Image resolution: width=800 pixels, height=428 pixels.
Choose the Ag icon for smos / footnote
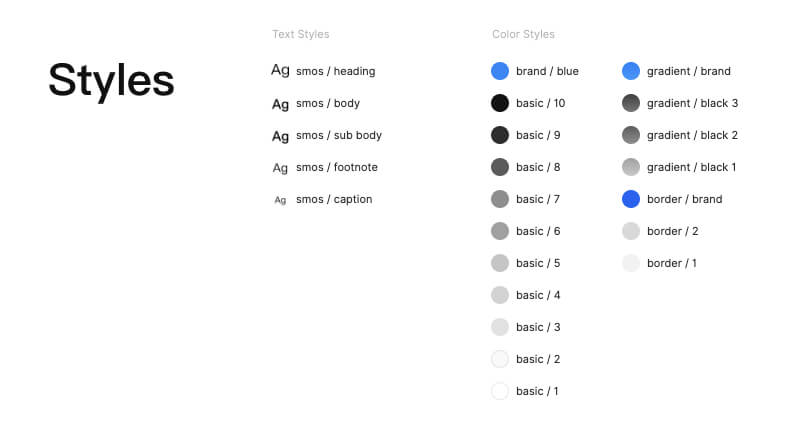click(280, 167)
